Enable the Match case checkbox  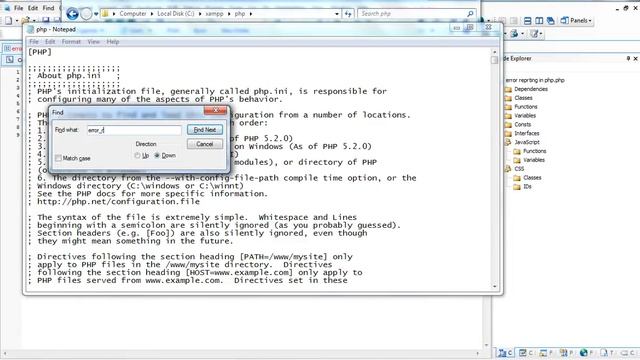pyautogui.click(x=58, y=158)
